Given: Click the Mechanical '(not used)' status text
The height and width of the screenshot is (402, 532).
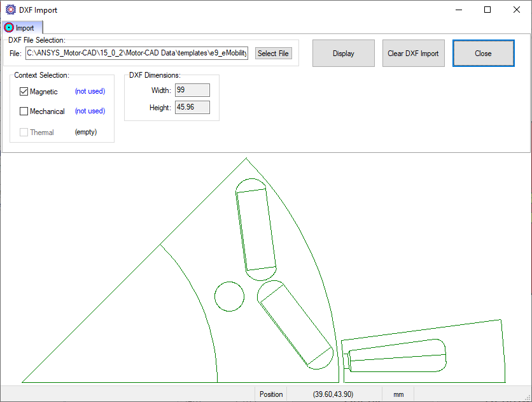Looking at the screenshot, I should (90, 111).
